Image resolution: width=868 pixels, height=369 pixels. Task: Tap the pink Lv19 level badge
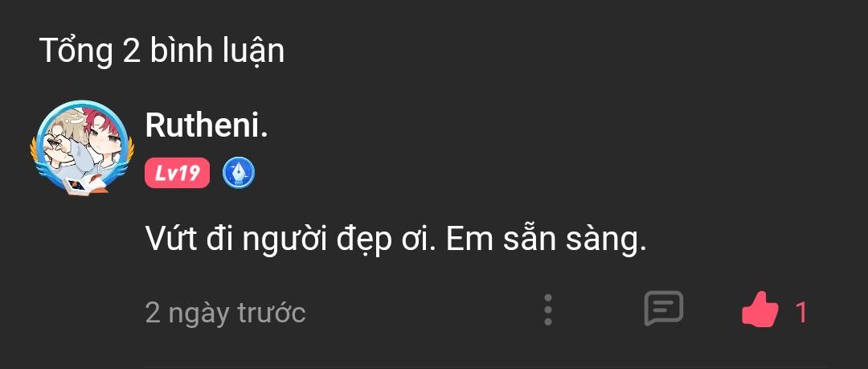click(178, 173)
